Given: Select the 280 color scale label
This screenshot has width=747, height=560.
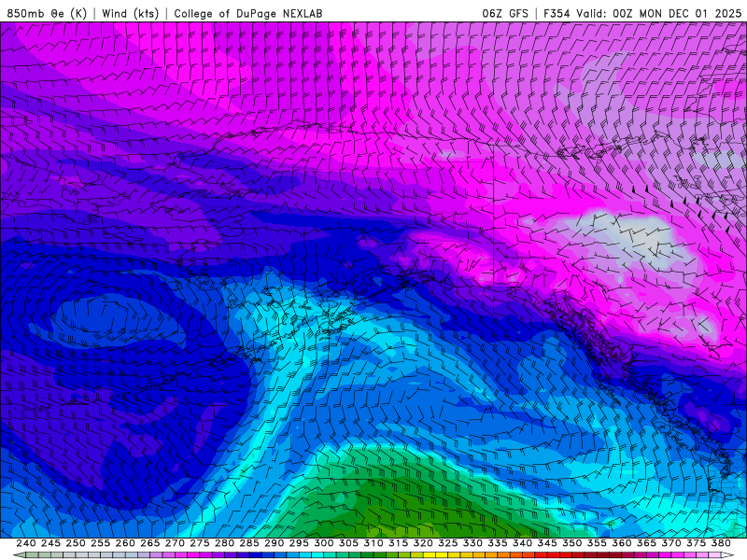Looking at the screenshot, I should pos(224,543).
